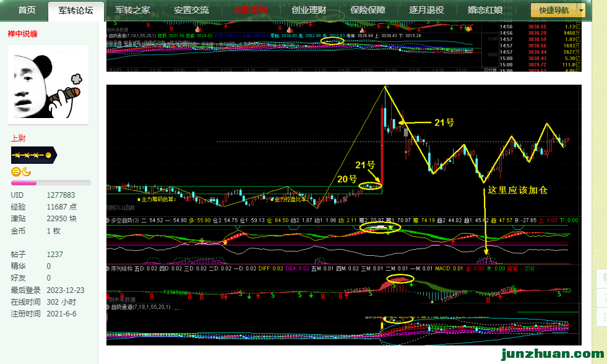The width and height of the screenshot is (607, 364).
Task: Open the UID 1277883 link
Action: (61, 195)
